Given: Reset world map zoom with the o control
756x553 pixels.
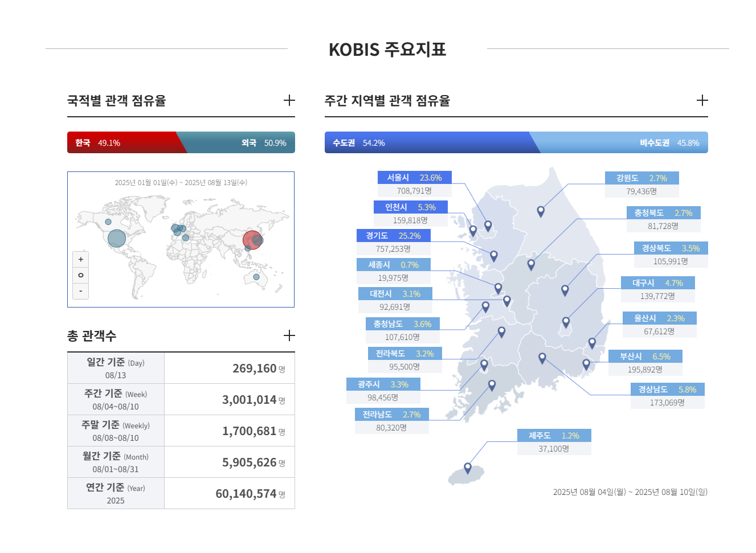Looking at the screenshot, I should (x=80, y=275).
